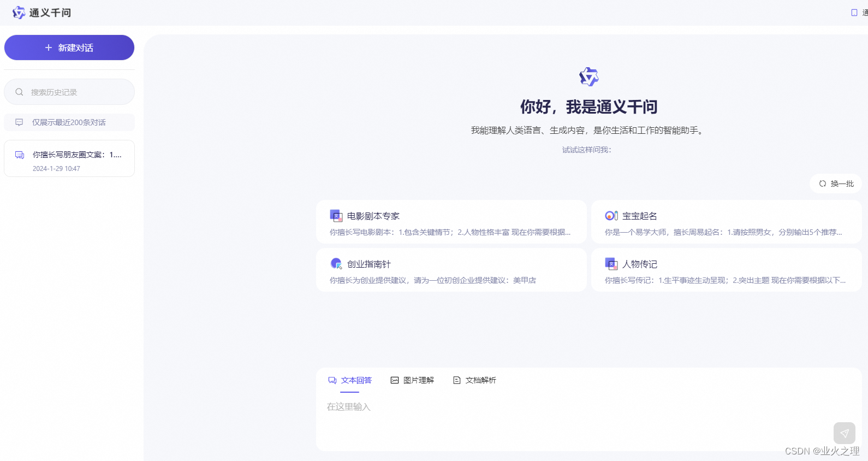This screenshot has width=868, height=461.
Task: Click the conversation icon on history item
Action: point(20,155)
